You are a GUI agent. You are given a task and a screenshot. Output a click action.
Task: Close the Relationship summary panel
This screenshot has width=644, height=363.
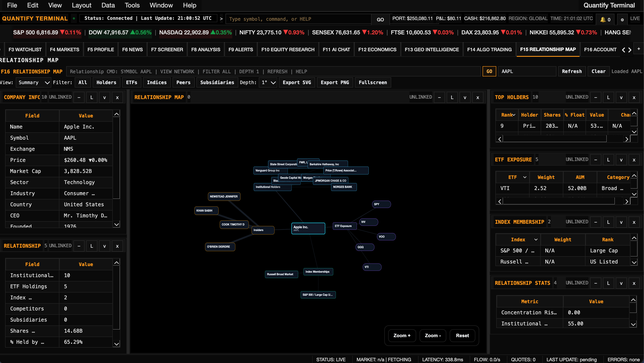(x=117, y=246)
